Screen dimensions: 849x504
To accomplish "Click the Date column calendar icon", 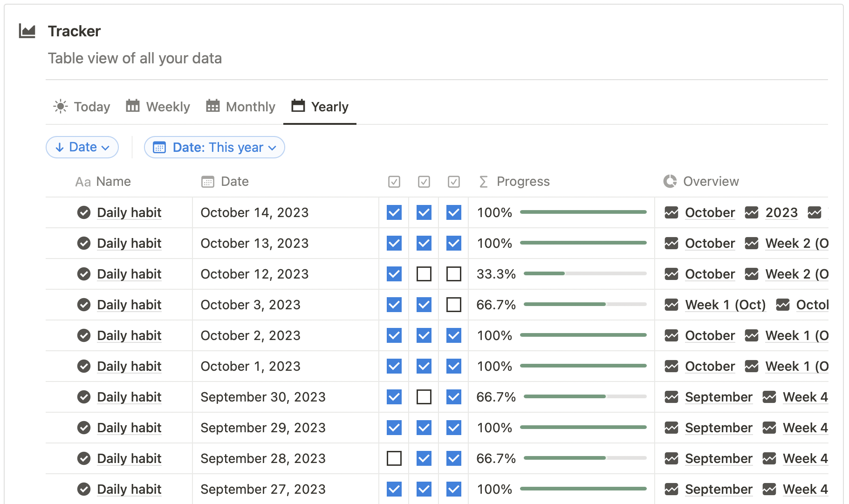I will (x=208, y=182).
